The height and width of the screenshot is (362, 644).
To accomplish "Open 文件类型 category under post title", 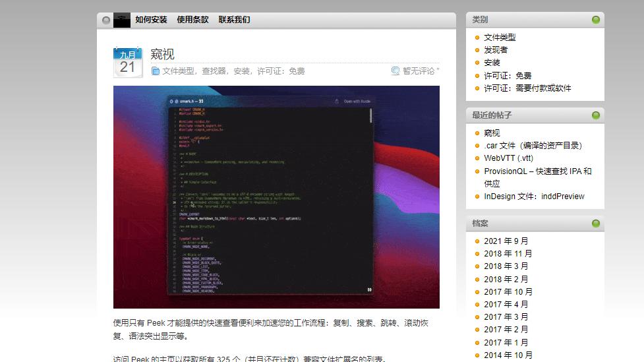I will click(178, 71).
